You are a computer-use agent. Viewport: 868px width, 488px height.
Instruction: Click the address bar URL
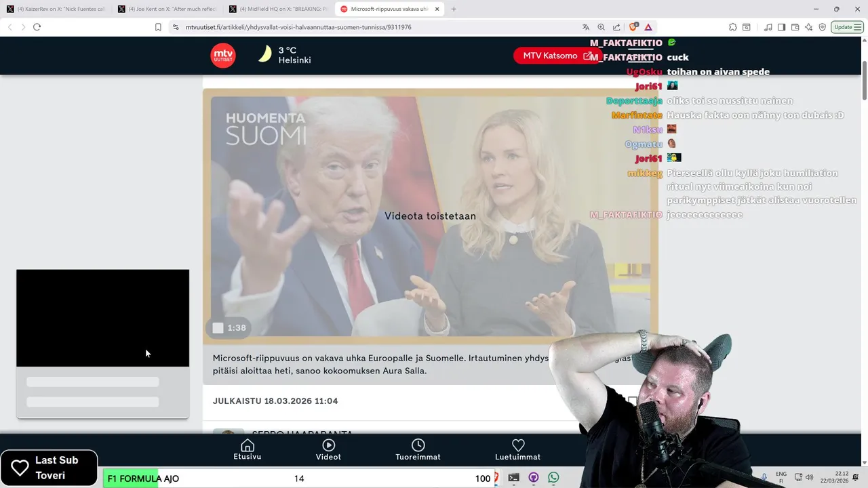tap(298, 27)
